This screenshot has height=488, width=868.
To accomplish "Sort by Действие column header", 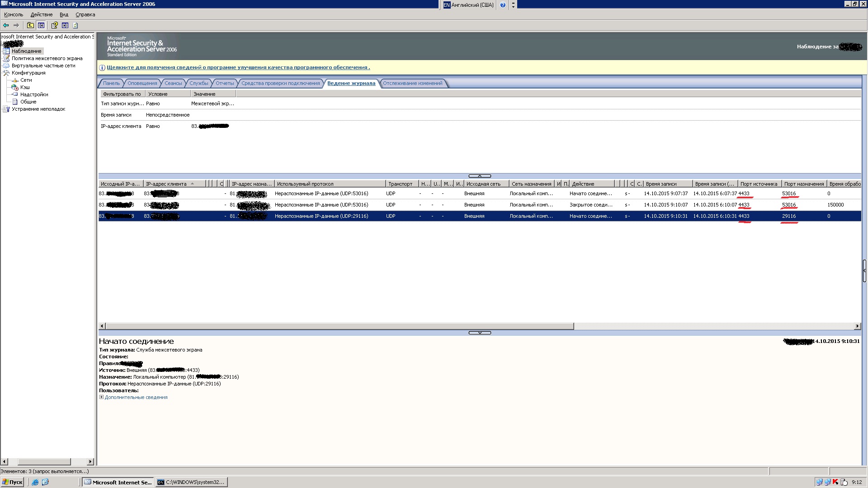I will coord(592,184).
